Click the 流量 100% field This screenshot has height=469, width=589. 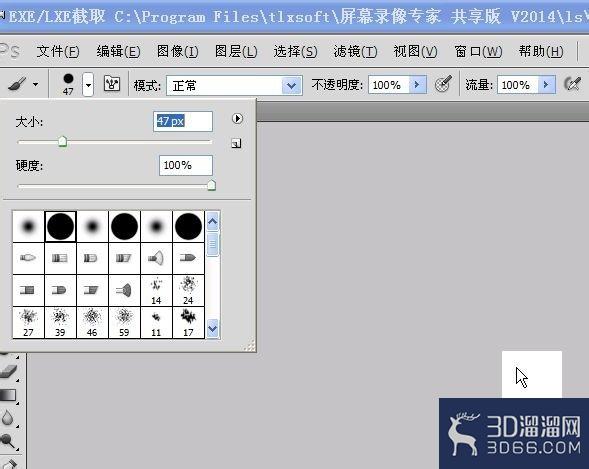518,85
